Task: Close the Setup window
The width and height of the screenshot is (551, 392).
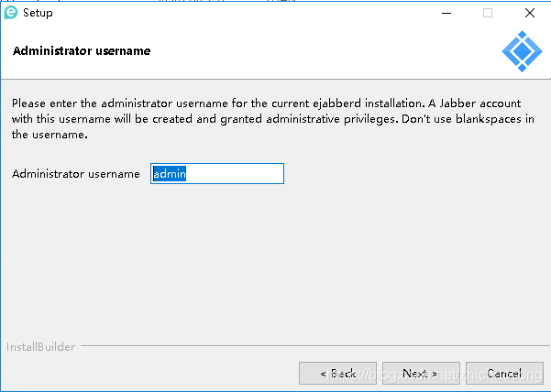Action: point(530,14)
